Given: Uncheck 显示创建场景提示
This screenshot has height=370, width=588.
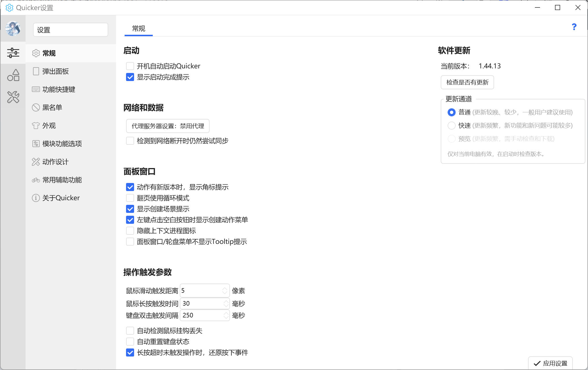Looking at the screenshot, I should (x=130, y=209).
